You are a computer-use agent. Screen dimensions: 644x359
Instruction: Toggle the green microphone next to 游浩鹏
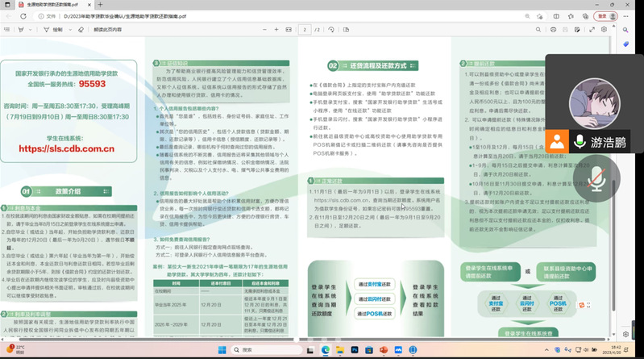[x=579, y=141]
